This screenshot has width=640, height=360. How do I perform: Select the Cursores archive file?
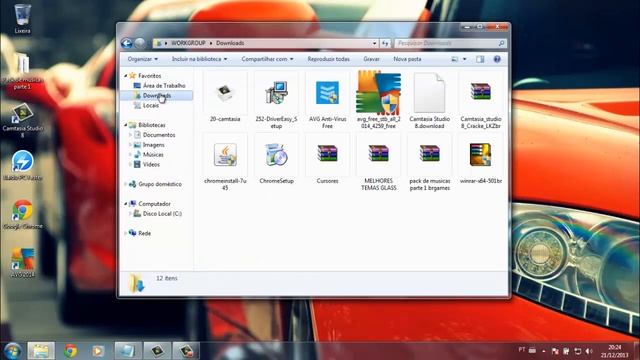pos(327,153)
